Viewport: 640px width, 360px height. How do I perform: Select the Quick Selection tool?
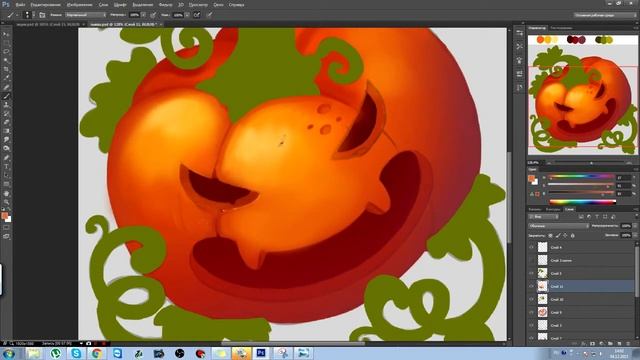[x=6, y=60]
